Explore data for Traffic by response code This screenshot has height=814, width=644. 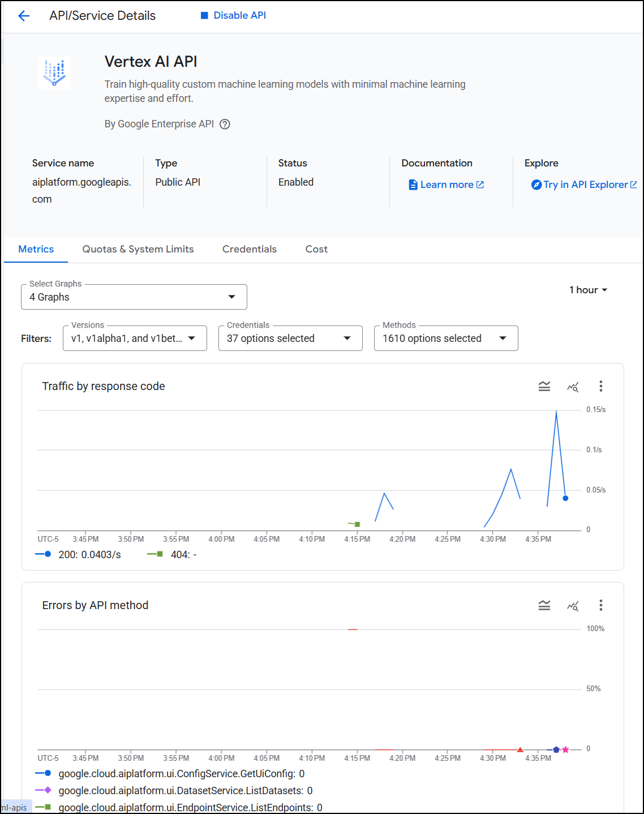[573, 387]
